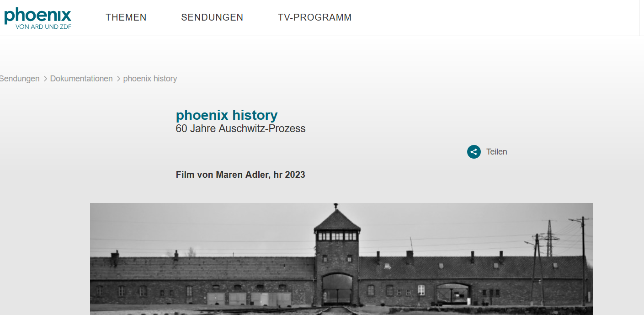Open the THEMEN menu
Viewport: 644px width, 315px height.
tap(126, 17)
